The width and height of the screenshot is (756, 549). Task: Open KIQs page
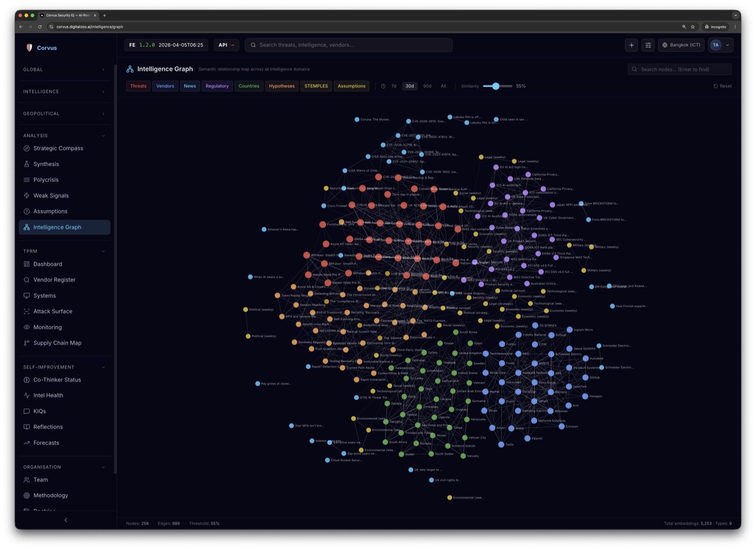coord(64,411)
